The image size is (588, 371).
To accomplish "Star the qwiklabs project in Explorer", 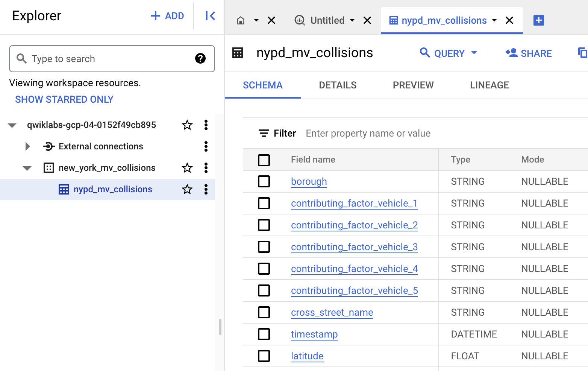I will [187, 125].
